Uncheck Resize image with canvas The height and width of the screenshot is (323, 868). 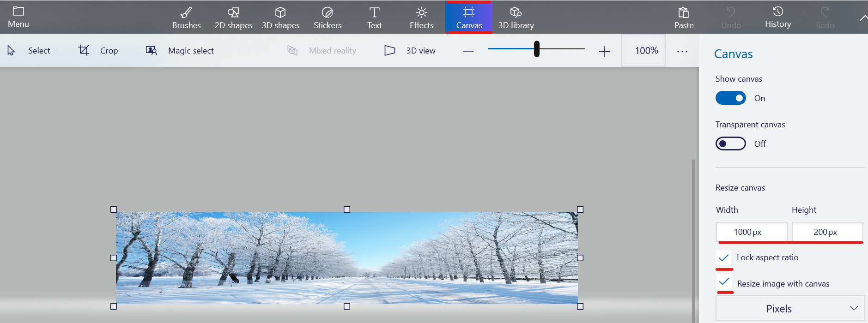(x=724, y=283)
